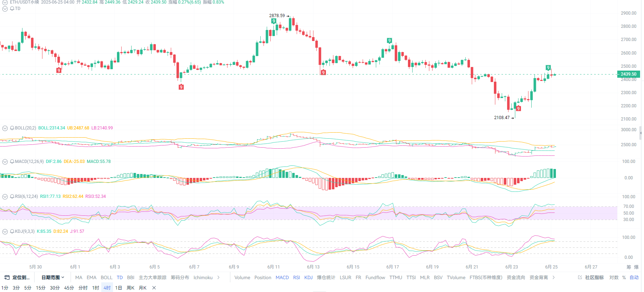
Task: Enable the TTSI sub-indicator
Action: (x=411, y=277)
